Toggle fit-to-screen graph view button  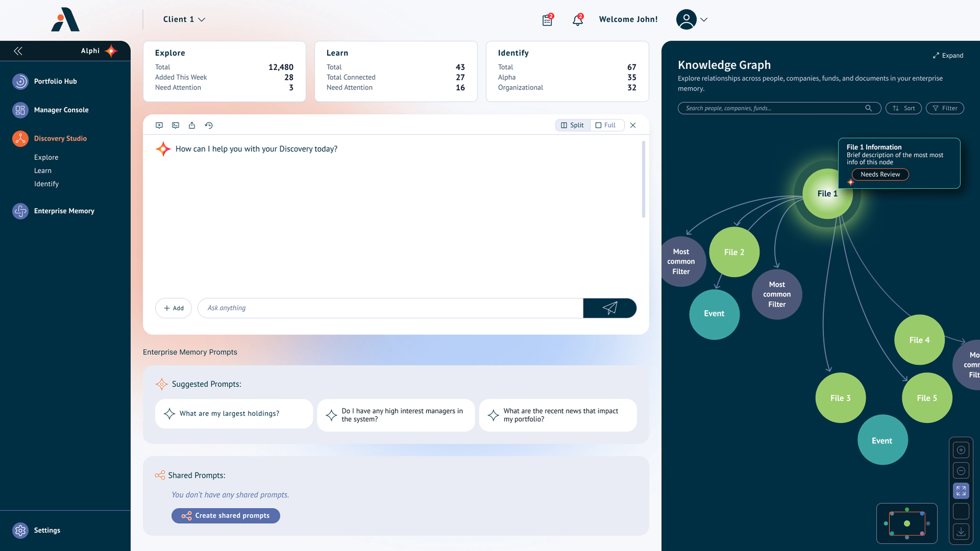tap(961, 491)
